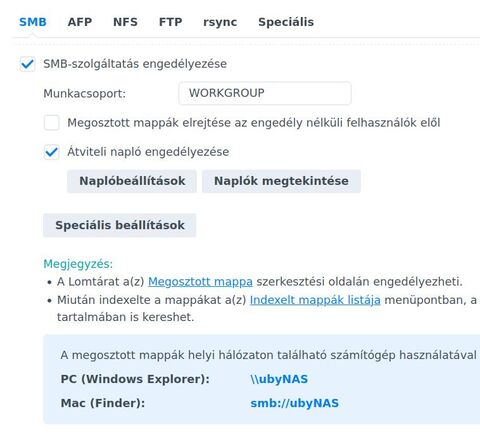Screen dimensions: 480x435
Task: Open the Indexelt mappák listája link
Action: [x=315, y=300]
